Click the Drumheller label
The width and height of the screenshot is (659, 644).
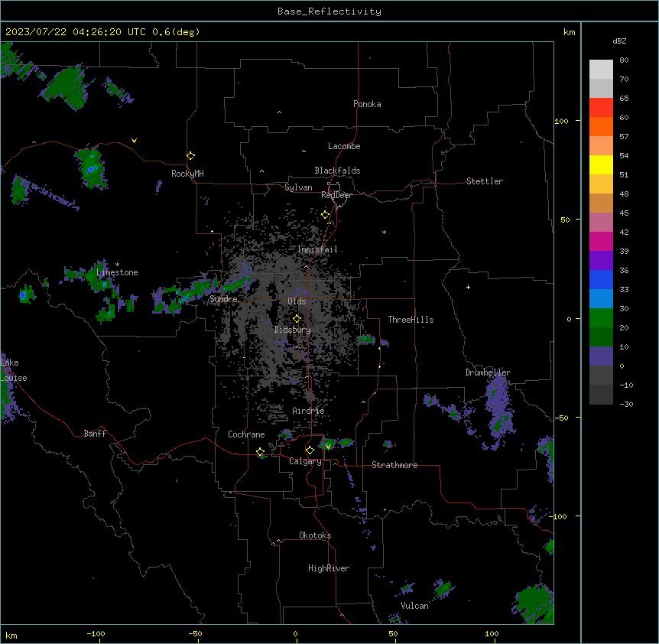tap(488, 372)
